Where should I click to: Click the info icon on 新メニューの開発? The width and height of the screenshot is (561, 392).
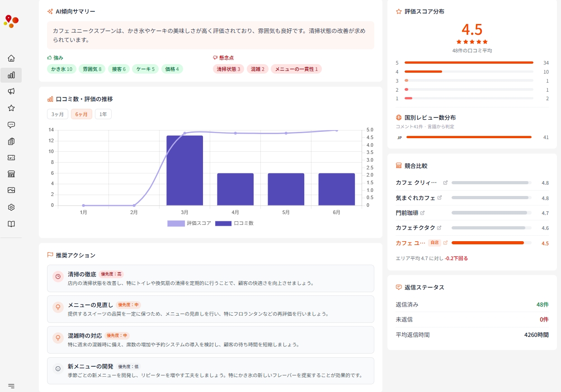[58, 369]
